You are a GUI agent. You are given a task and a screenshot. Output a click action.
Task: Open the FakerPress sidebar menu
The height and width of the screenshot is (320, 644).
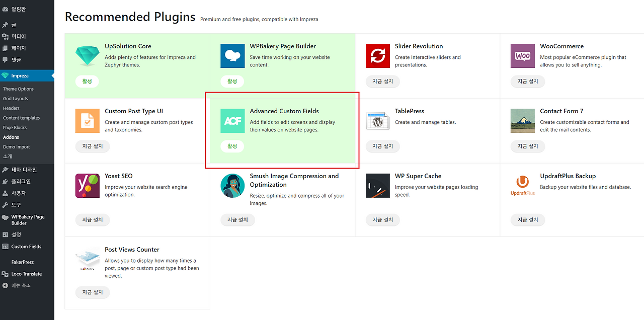(27, 262)
